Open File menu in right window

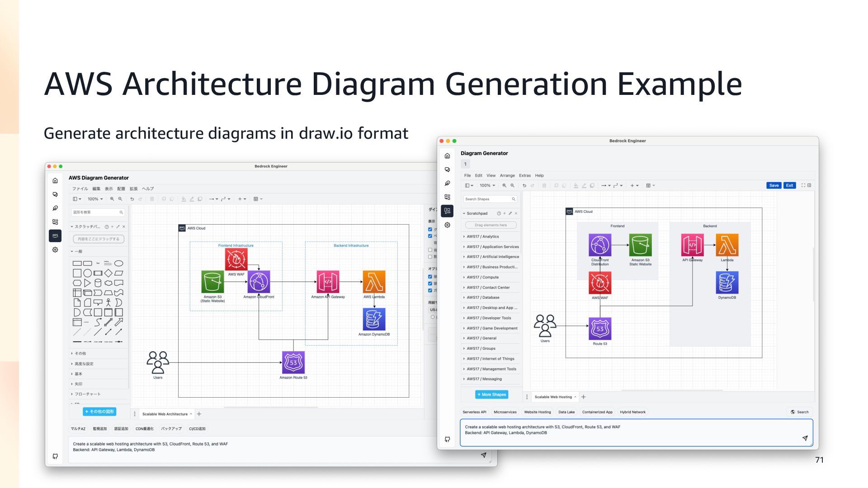(x=467, y=176)
